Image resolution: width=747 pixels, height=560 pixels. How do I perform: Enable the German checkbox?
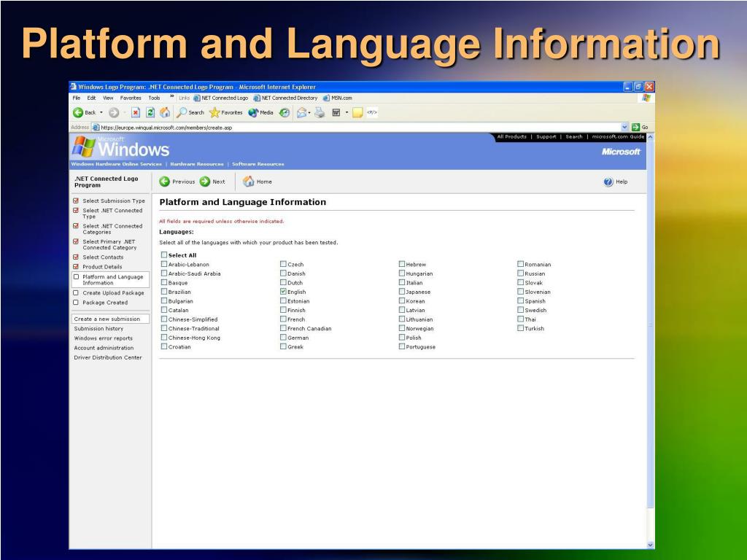pyautogui.click(x=283, y=337)
